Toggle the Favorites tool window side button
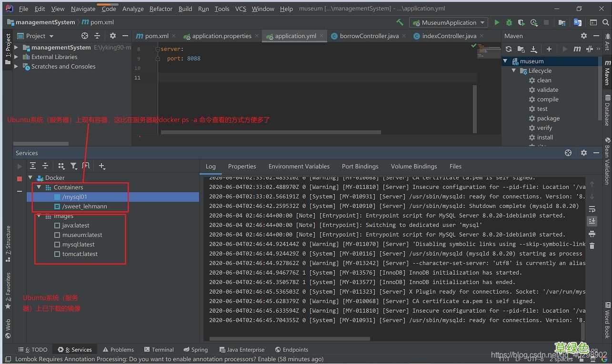 click(x=8, y=291)
